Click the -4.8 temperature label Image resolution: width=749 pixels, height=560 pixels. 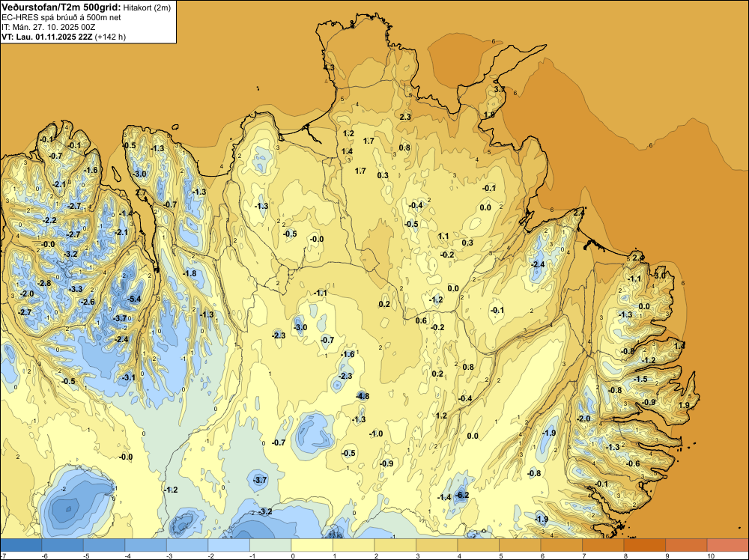363,396
